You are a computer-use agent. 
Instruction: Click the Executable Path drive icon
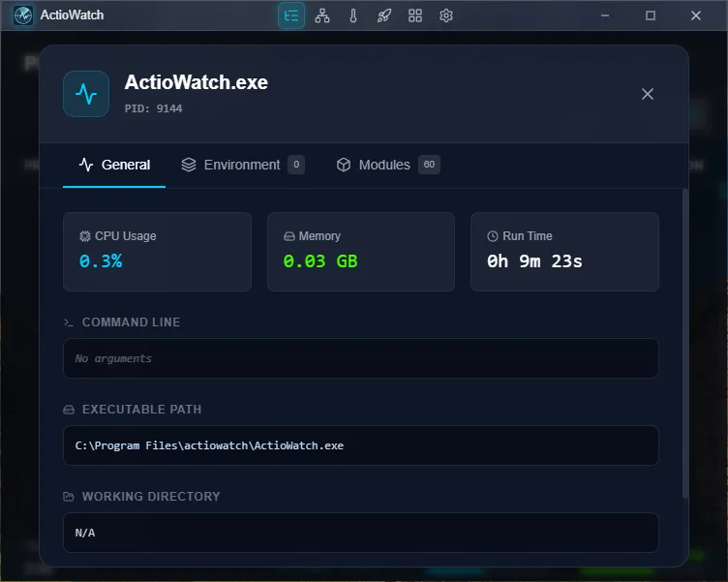point(69,410)
